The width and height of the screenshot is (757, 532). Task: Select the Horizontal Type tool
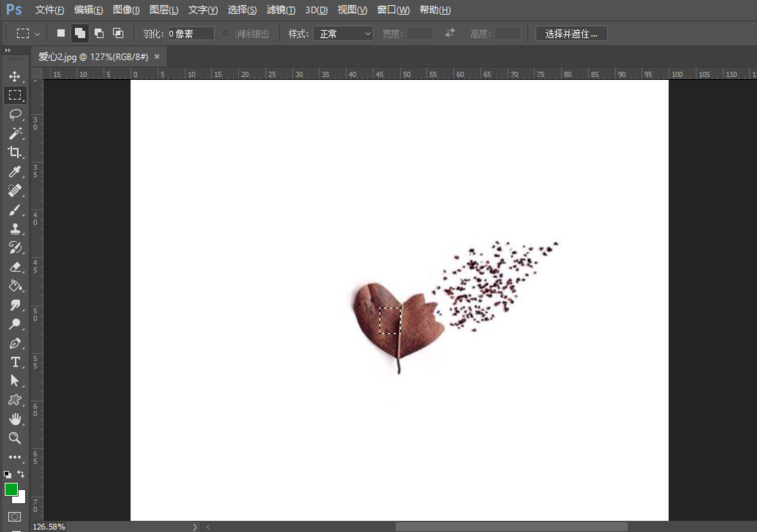pyautogui.click(x=15, y=362)
